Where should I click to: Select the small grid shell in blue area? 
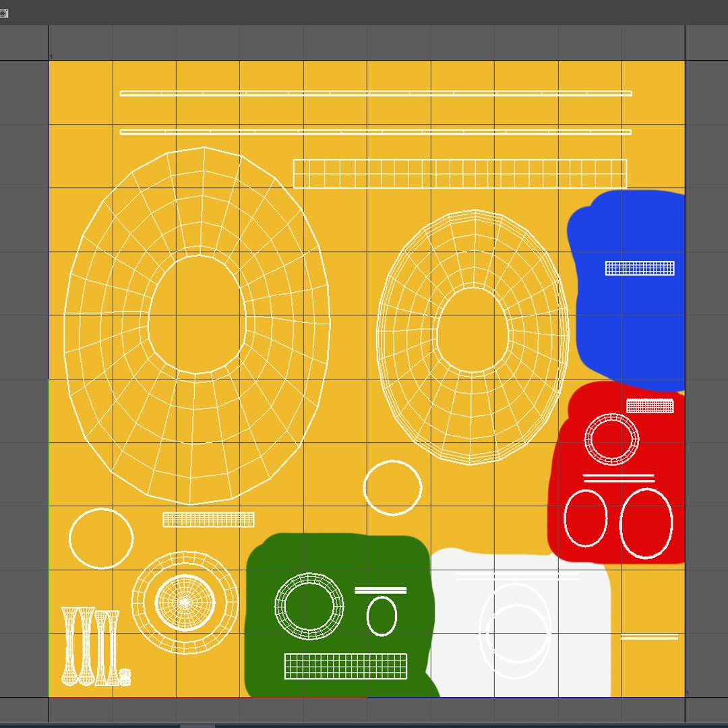pos(640,268)
